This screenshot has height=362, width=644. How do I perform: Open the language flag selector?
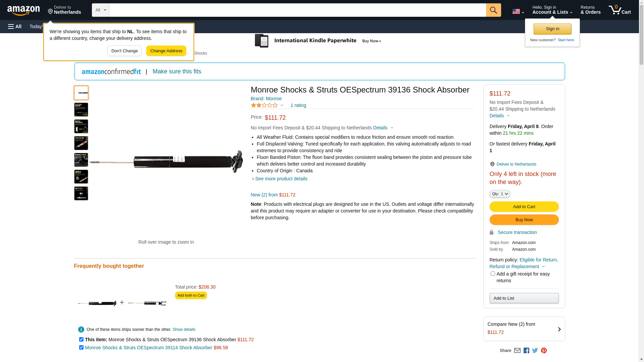[518, 11]
